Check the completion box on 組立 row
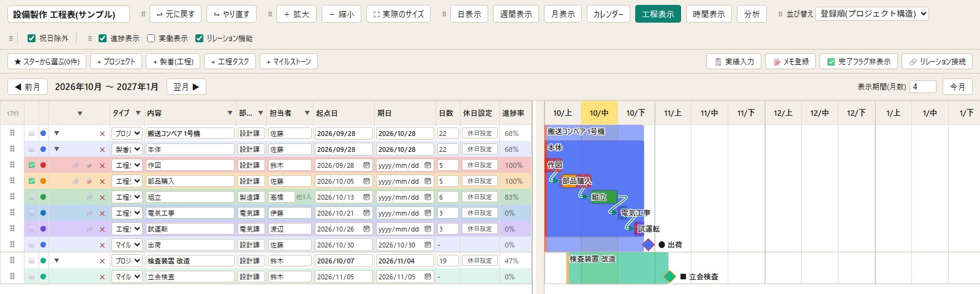 (x=31, y=197)
